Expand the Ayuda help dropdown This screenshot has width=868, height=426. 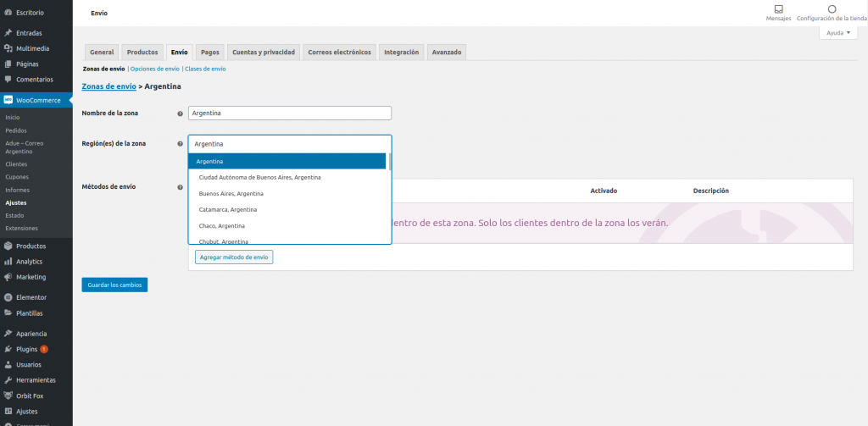tap(837, 33)
